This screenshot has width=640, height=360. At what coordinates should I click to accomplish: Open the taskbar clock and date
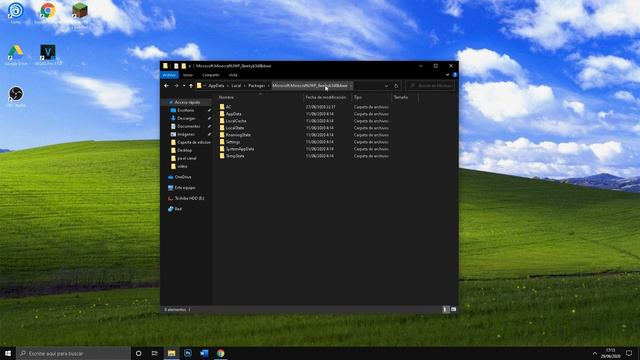611,353
